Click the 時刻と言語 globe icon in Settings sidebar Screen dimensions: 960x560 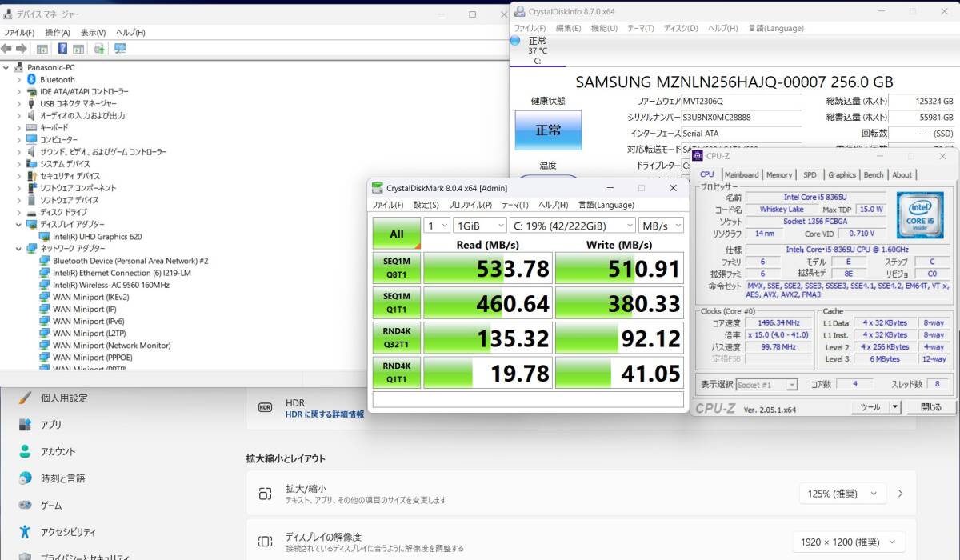(26, 478)
